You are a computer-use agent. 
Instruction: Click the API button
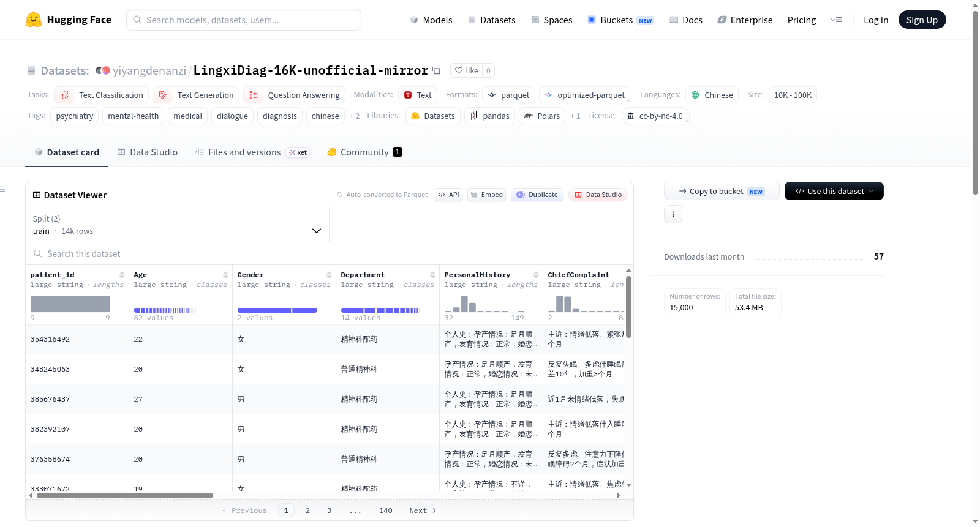tap(449, 195)
